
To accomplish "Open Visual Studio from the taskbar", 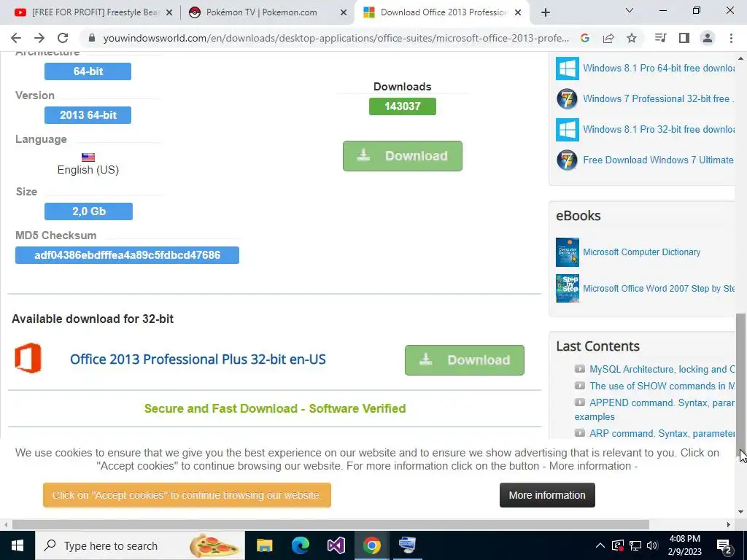I will pos(336,545).
